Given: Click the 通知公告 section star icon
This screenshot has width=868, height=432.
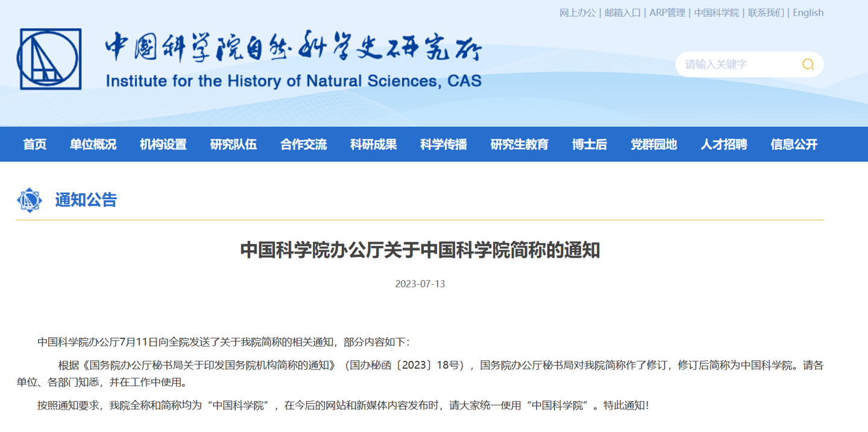Looking at the screenshot, I should (x=29, y=200).
